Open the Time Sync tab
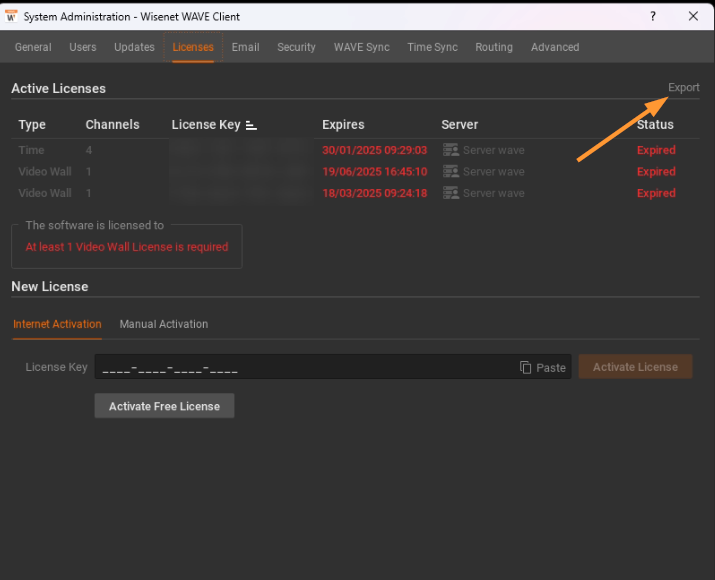 432,47
